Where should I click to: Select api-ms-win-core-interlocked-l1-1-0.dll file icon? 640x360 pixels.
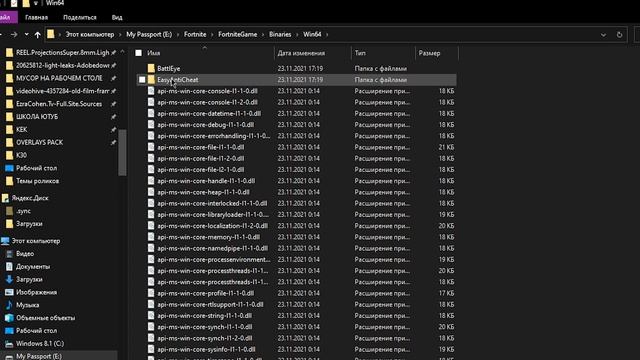(151, 203)
